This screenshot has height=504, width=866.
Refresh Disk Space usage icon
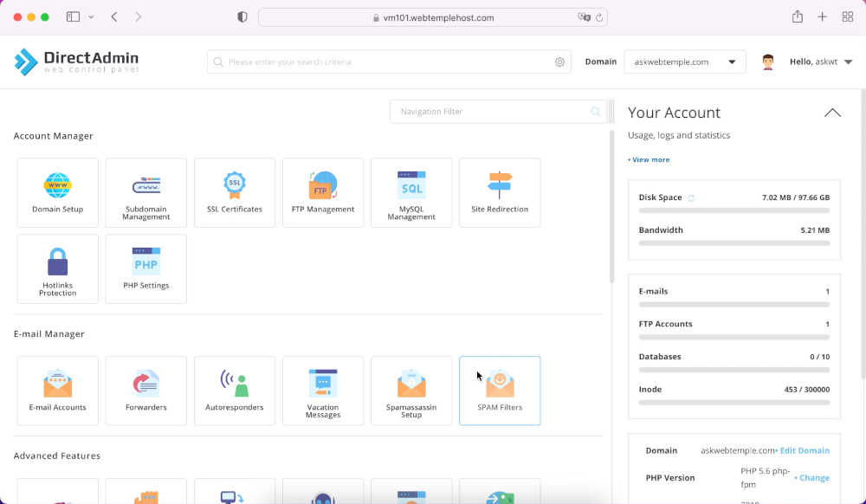691,197
